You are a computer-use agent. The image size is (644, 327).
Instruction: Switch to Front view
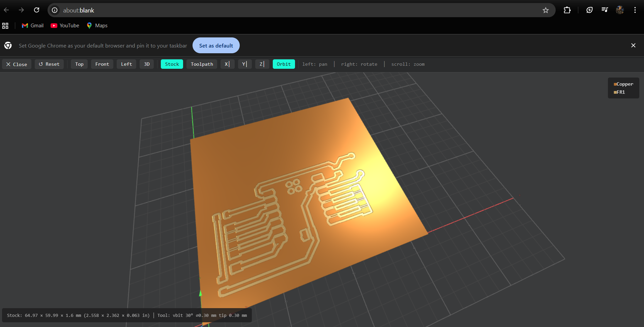[x=102, y=64]
